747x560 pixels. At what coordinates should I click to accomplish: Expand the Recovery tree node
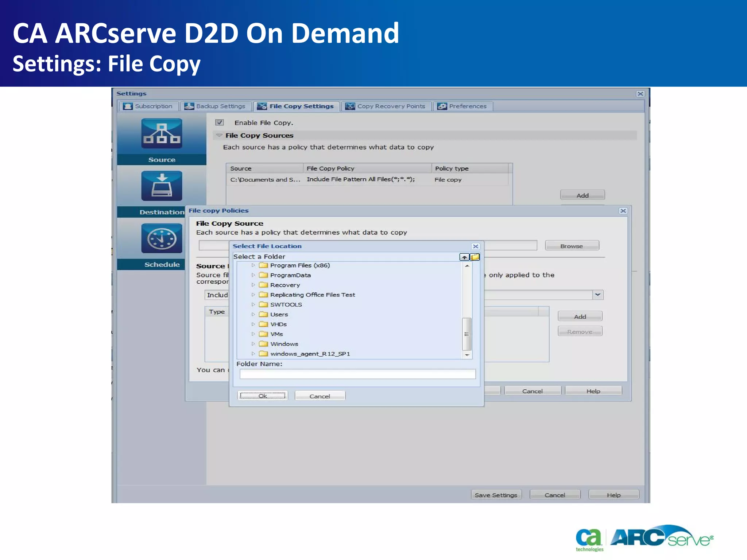click(x=253, y=285)
